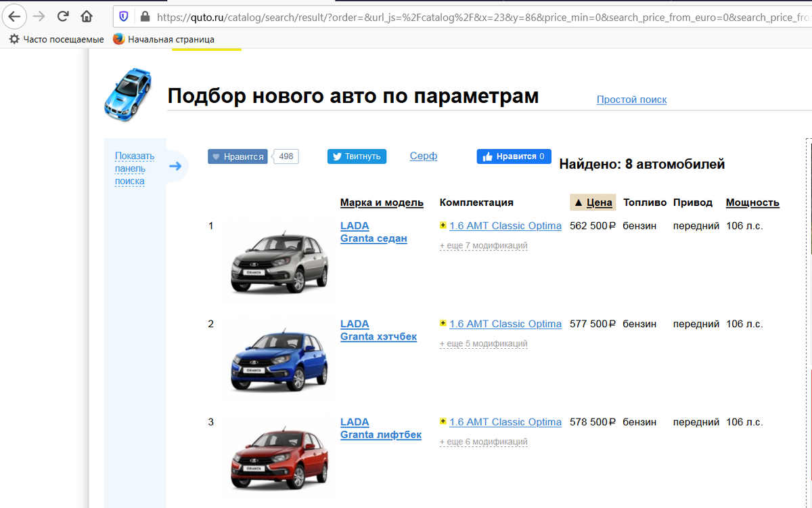This screenshot has height=508, width=812.
Task: Sort results by Мощность column
Action: (x=752, y=203)
